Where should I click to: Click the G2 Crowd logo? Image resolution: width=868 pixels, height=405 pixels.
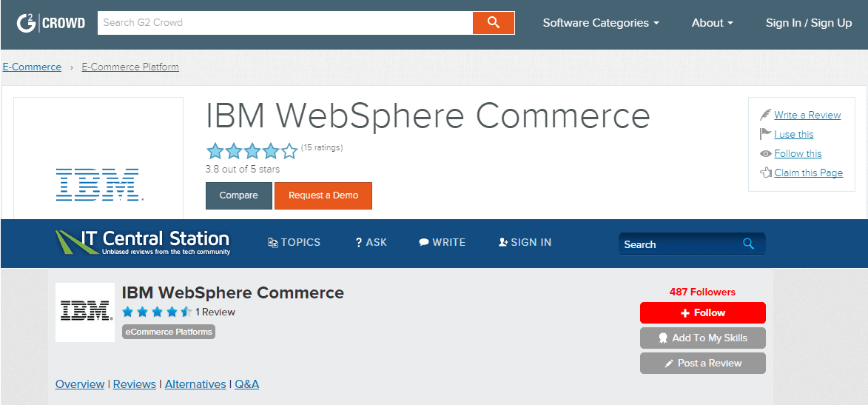[50, 23]
